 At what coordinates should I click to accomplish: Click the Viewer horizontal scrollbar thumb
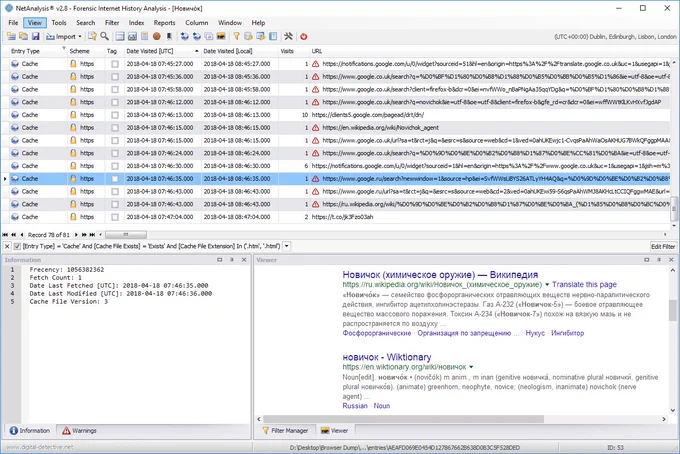click(x=403, y=419)
